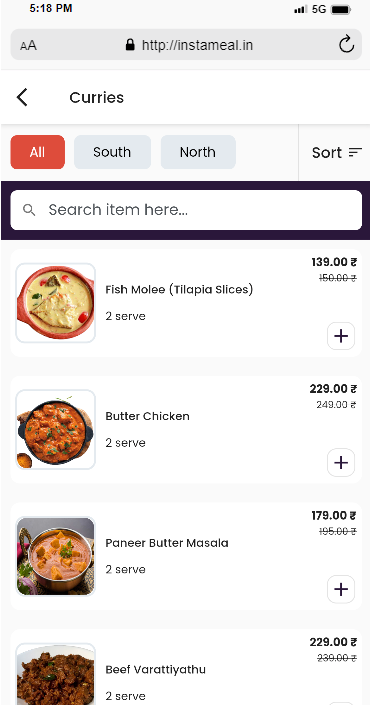Screen dimensions: 370x705
Task: Open the Butter Chicken item title
Action: [x=147, y=416]
